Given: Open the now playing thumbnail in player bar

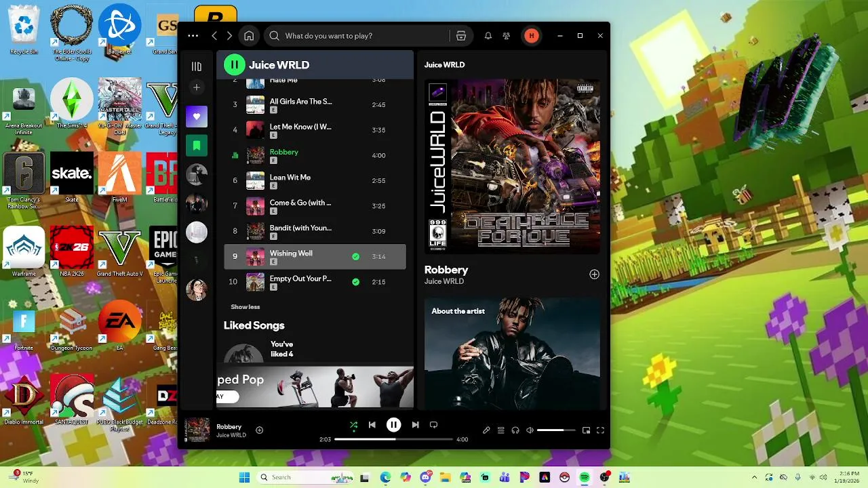Looking at the screenshot, I should [197, 430].
